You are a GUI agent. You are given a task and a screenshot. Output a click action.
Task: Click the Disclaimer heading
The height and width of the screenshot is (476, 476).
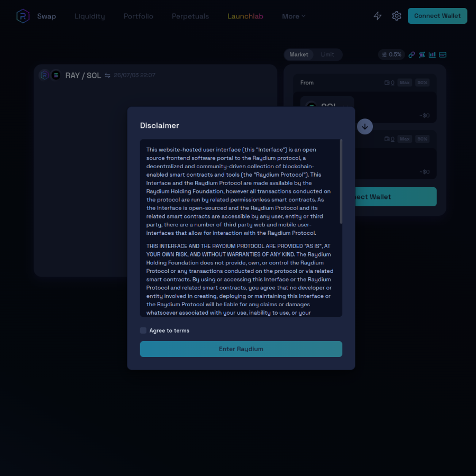(159, 125)
